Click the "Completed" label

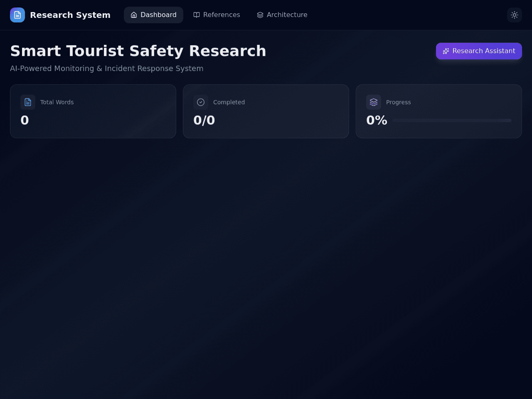pos(229,102)
